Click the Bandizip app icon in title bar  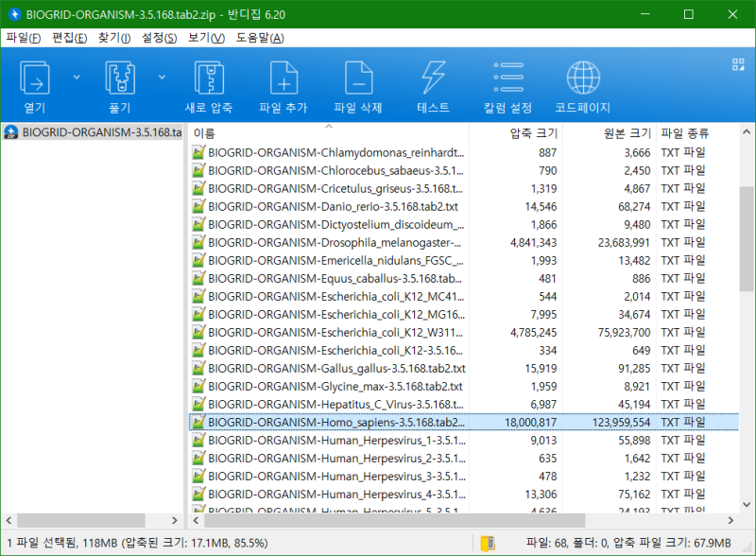(14, 14)
